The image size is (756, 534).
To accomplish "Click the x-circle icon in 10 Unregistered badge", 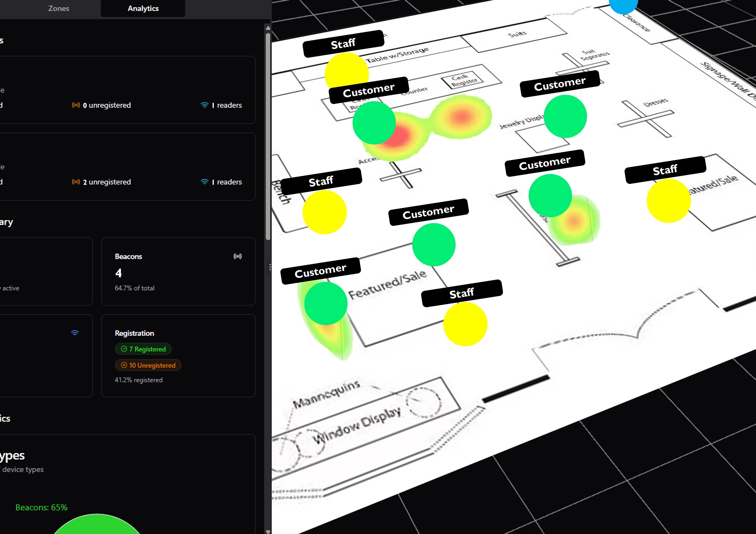I will pos(124,365).
